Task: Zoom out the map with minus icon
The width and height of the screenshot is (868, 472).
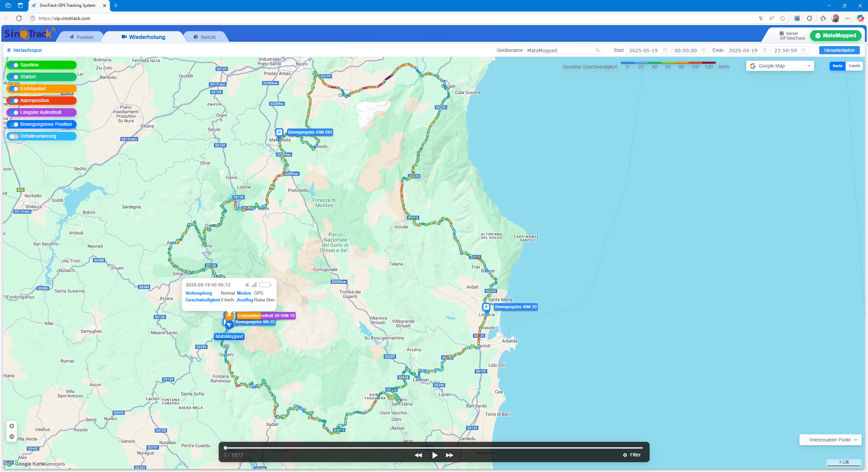Action: point(12,436)
